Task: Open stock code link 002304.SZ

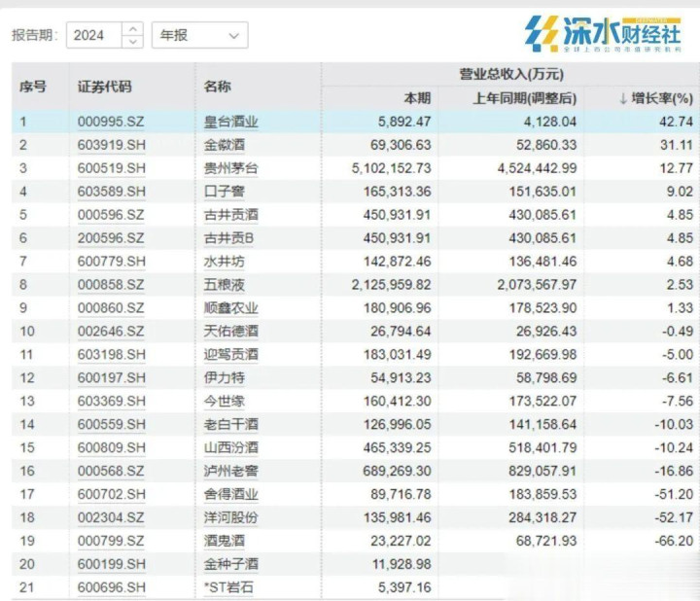Action: pyautogui.click(x=111, y=517)
